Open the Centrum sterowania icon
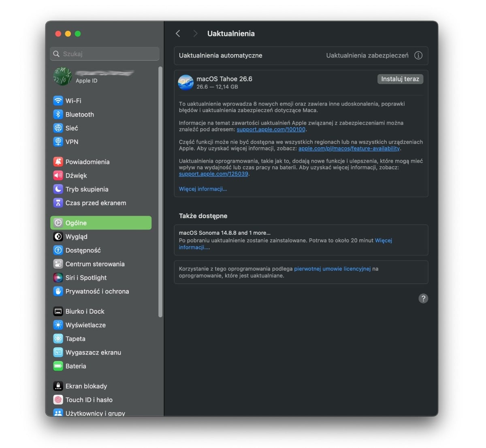 58,264
